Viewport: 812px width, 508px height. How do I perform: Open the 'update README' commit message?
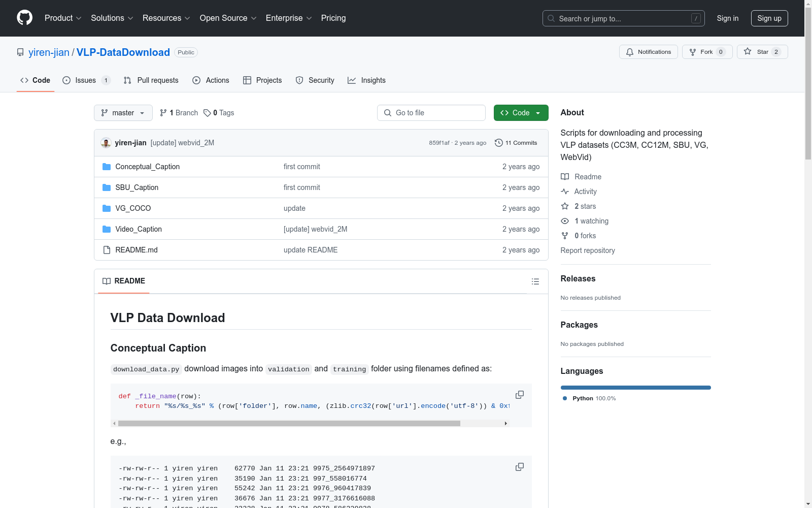[311, 250]
